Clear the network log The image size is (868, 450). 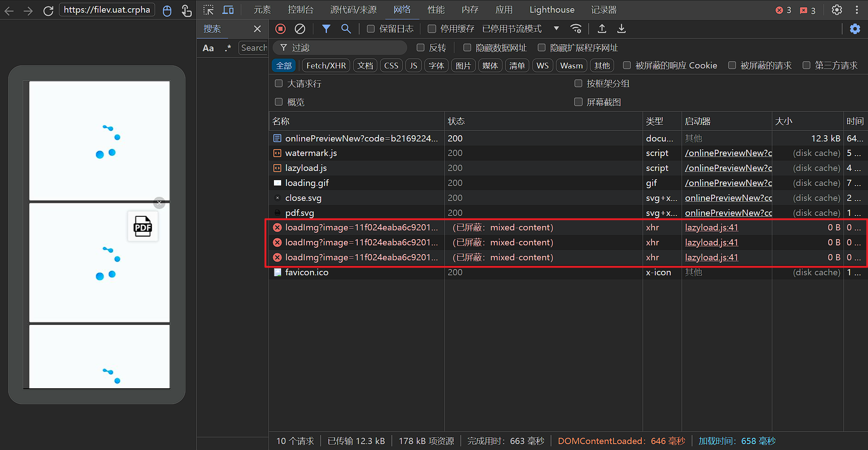tap(300, 29)
